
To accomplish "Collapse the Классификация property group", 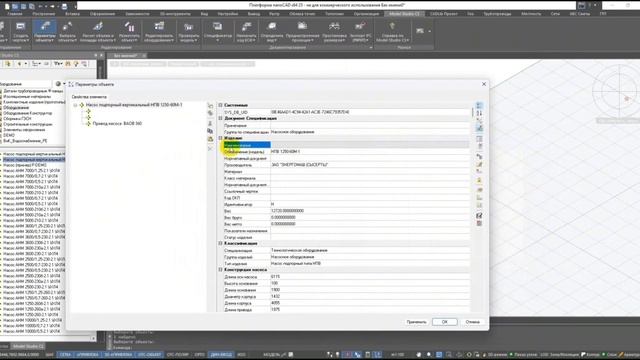I will [x=220, y=244].
